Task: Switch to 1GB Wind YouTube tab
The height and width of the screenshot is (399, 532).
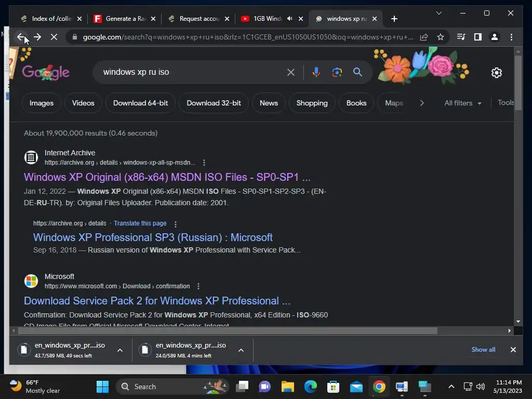Action: click(267, 19)
